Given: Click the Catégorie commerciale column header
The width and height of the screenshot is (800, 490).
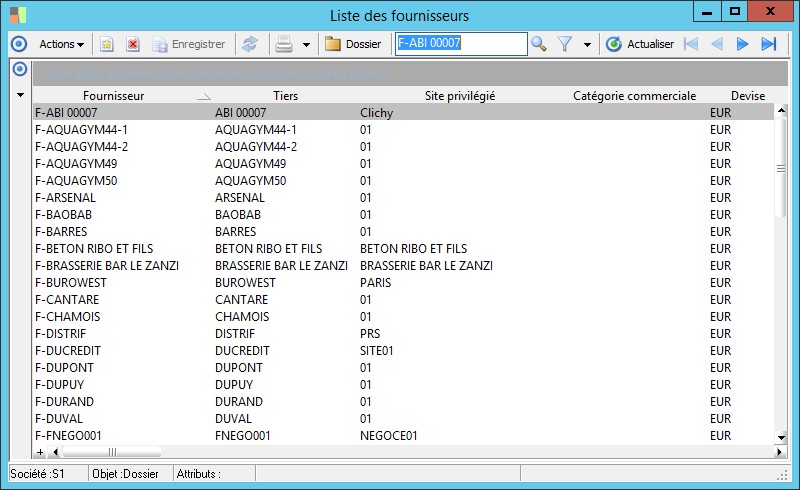Looking at the screenshot, I should (x=634, y=96).
